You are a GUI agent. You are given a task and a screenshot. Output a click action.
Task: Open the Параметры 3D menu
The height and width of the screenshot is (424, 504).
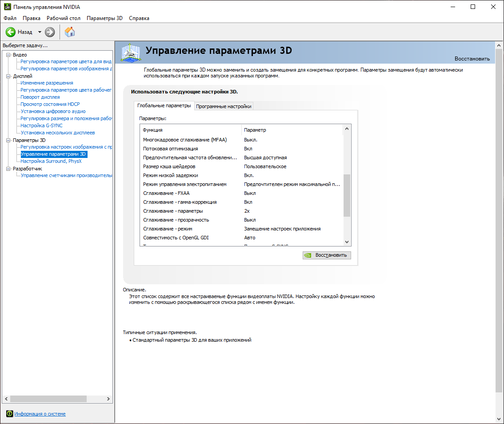click(x=104, y=18)
